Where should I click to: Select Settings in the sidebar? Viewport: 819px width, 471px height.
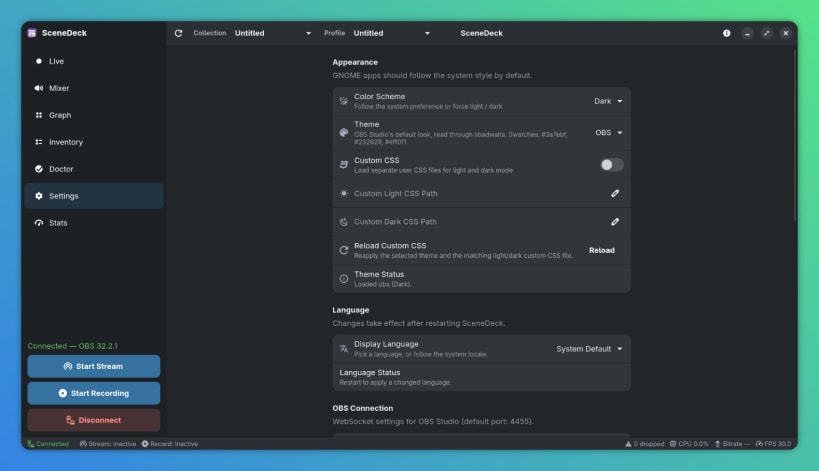(x=94, y=196)
